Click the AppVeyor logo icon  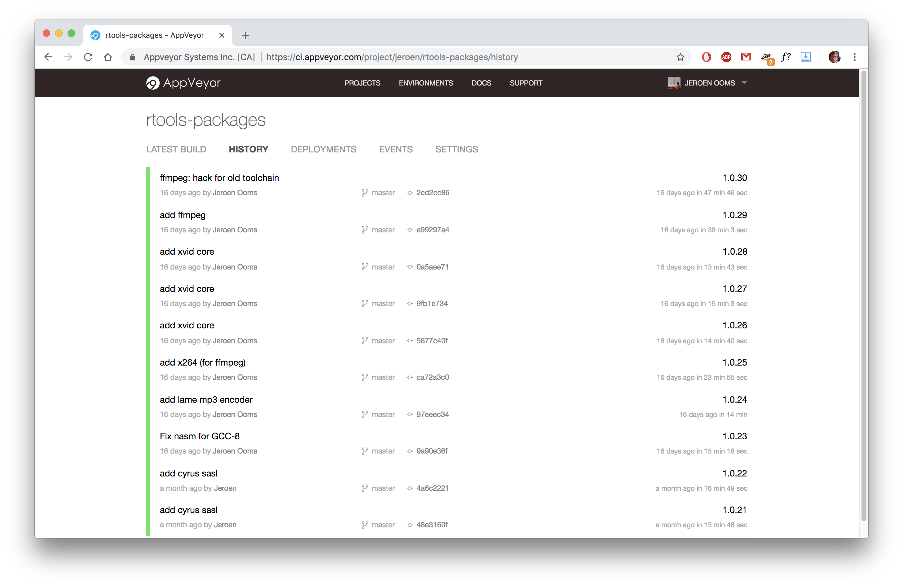coord(153,83)
